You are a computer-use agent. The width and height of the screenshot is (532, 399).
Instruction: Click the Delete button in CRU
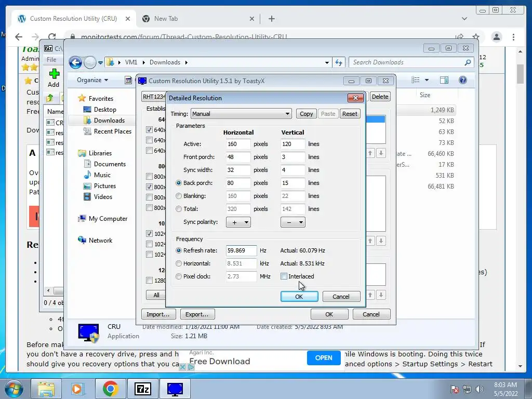tap(380, 97)
